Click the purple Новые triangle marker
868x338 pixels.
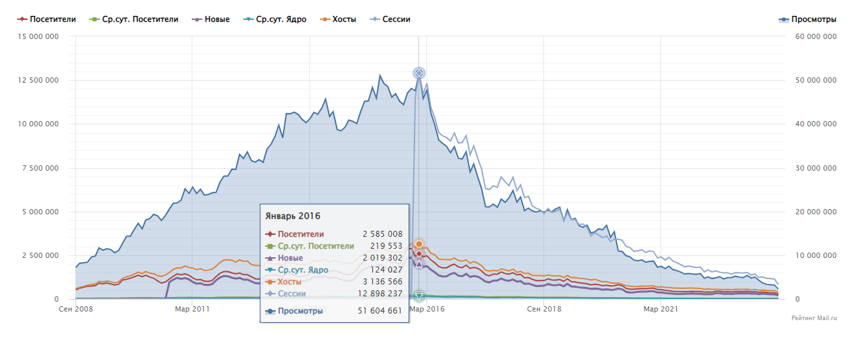(418, 264)
